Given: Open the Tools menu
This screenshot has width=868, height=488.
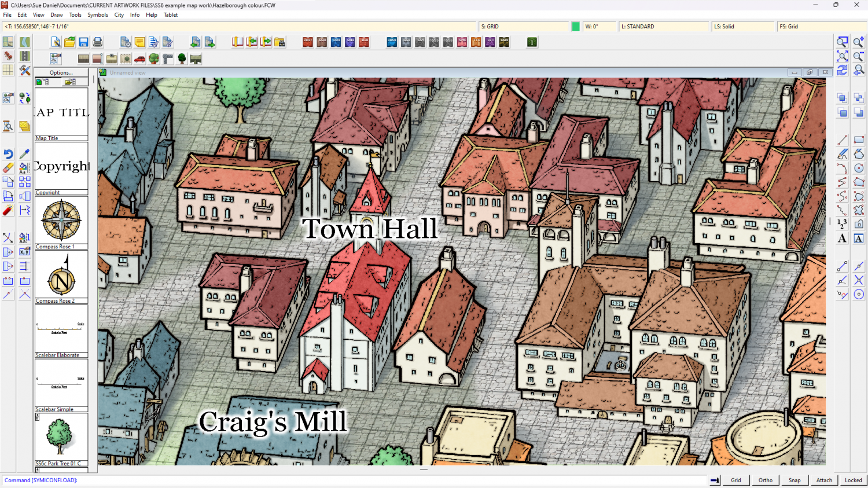Looking at the screenshot, I should click(x=75, y=15).
